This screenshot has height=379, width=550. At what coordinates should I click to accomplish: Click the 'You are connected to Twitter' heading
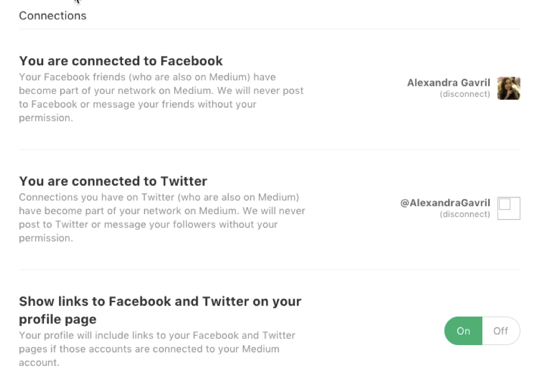coord(113,181)
